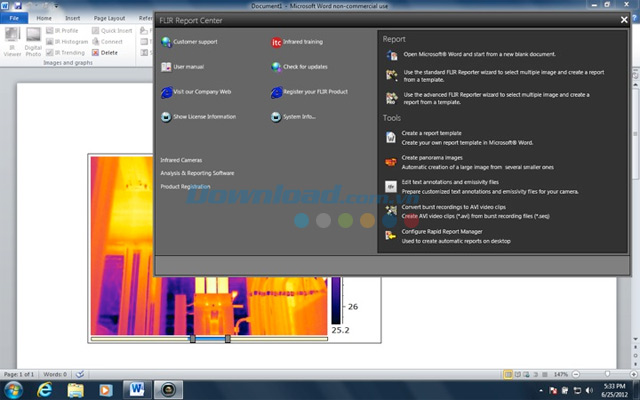Click the Create a report template icon
The image size is (640, 400).
[x=391, y=136]
